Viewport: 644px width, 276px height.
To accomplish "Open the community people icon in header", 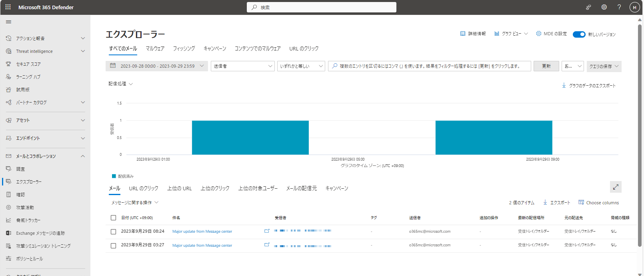I will (x=588, y=7).
